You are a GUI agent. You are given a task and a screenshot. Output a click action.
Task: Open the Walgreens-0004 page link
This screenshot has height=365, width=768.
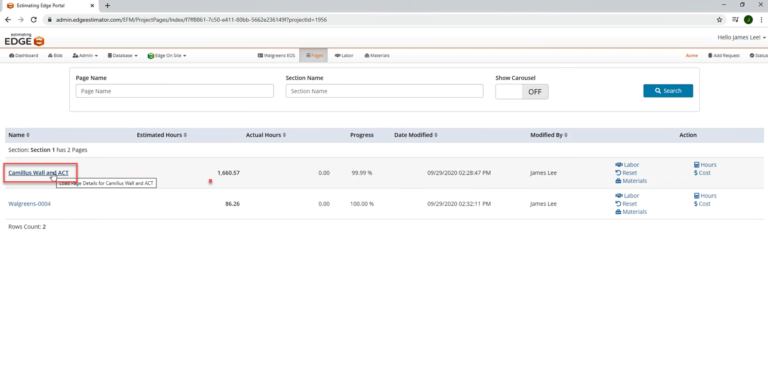pyautogui.click(x=29, y=204)
